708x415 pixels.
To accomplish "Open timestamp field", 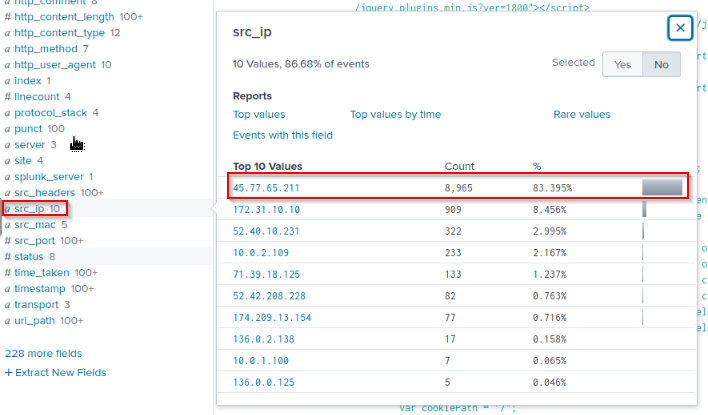I will coord(40,289).
